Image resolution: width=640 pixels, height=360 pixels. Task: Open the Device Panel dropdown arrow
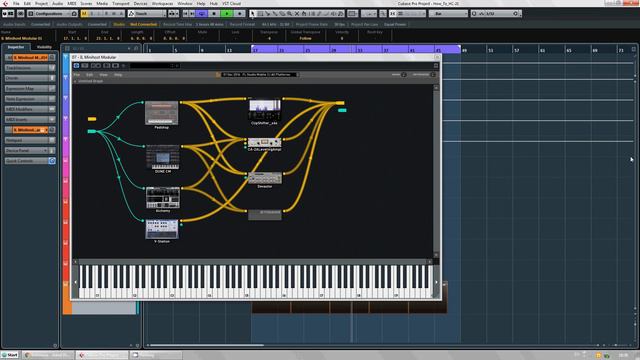45,151
